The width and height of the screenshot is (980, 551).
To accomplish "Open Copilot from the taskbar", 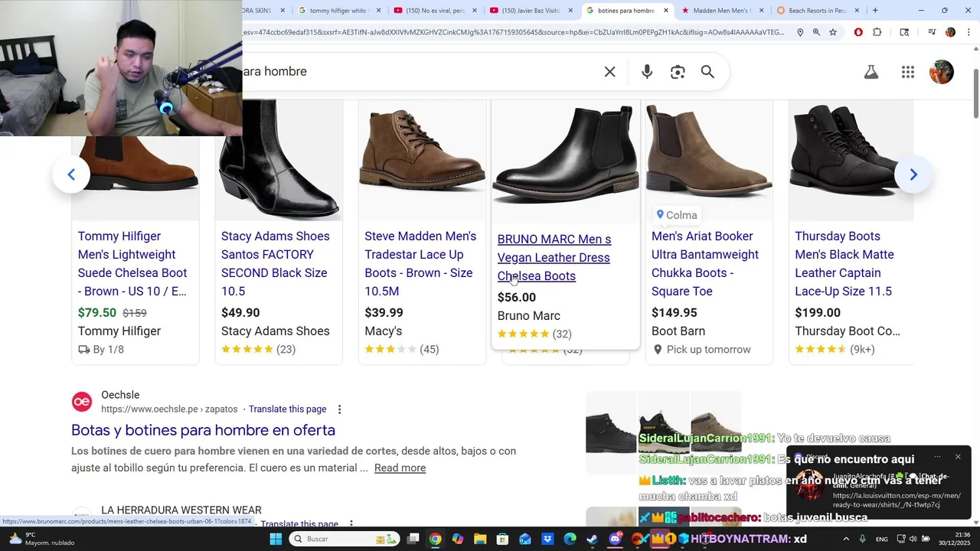I will click(457, 539).
